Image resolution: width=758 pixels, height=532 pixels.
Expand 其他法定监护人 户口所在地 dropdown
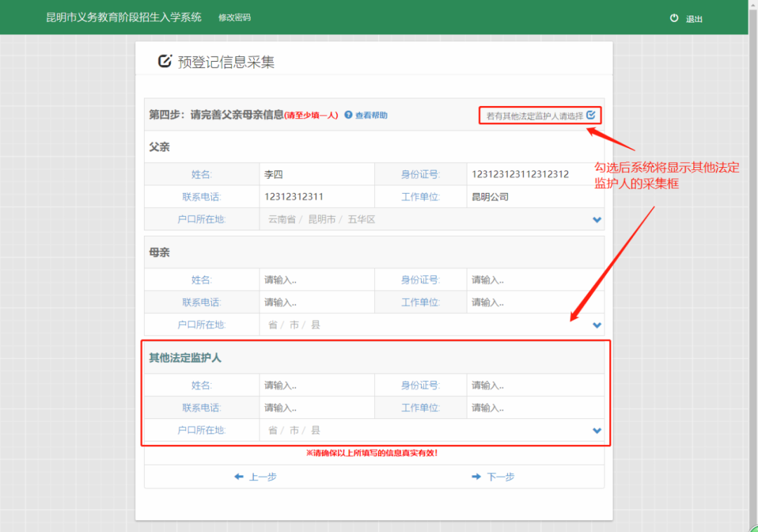[597, 430]
